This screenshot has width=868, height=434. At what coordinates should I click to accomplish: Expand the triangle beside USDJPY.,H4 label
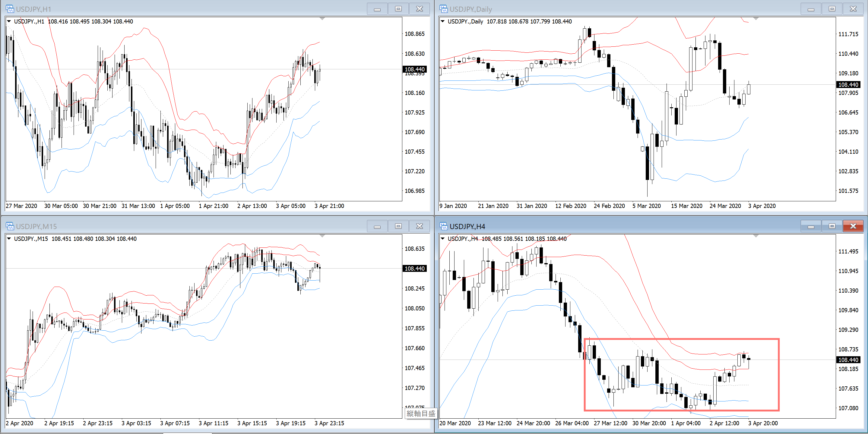[x=443, y=238]
